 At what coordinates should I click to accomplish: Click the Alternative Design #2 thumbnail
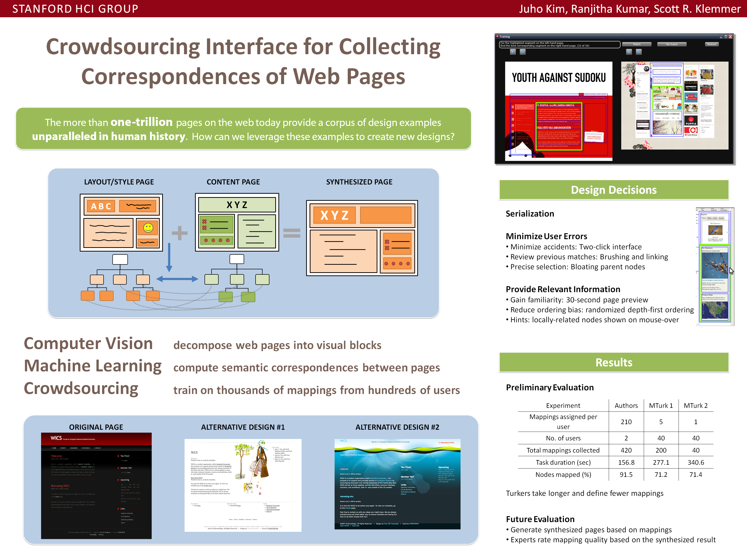pos(397,484)
